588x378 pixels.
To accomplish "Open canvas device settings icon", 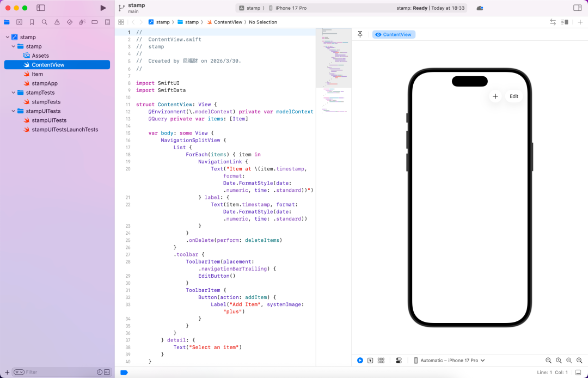I will pos(399,361).
